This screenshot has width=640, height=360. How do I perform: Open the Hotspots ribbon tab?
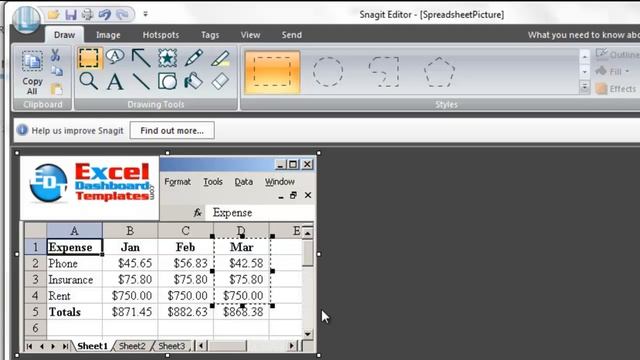tap(161, 35)
